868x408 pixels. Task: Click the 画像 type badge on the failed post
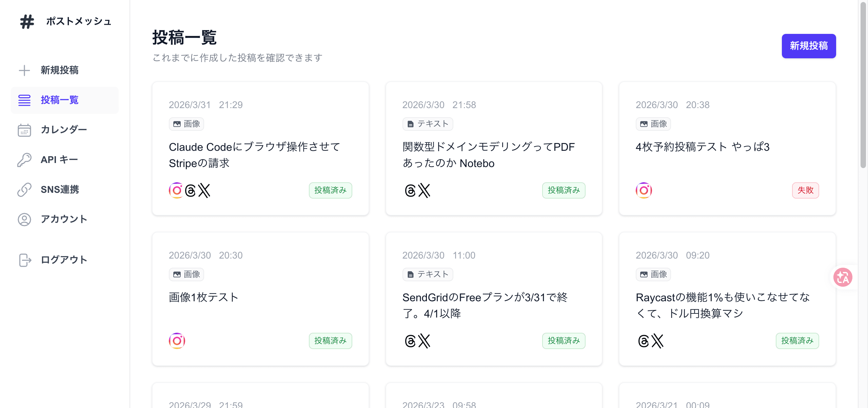653,124
